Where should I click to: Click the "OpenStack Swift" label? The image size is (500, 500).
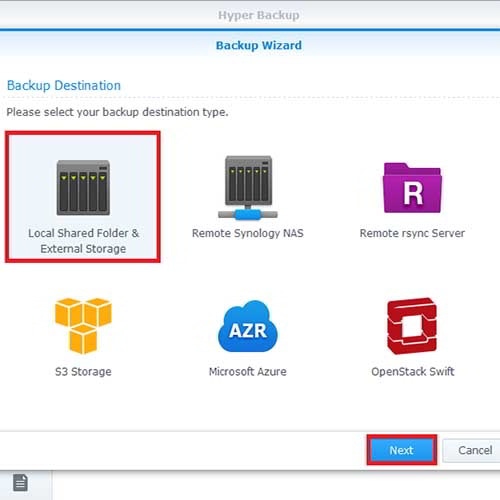(413, 371)
